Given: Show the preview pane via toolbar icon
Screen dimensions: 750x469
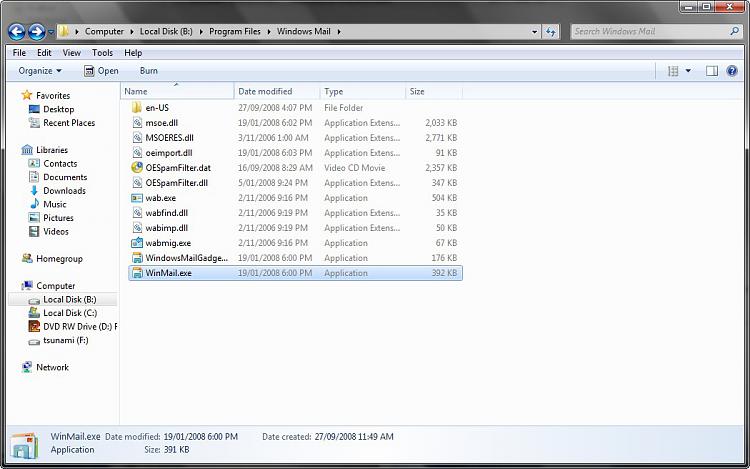Looking at the screenshot, I should coord(712,71).
